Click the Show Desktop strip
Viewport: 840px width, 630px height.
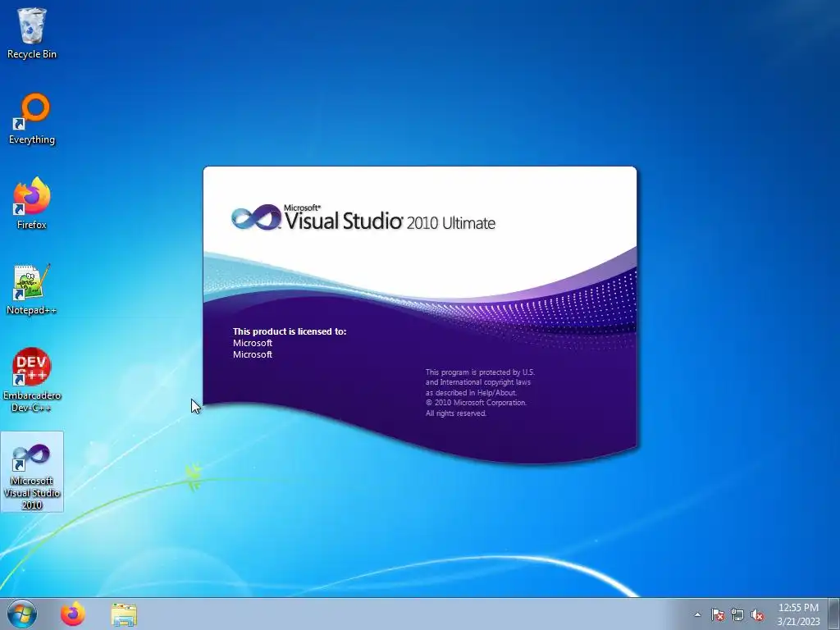point(834,614)
